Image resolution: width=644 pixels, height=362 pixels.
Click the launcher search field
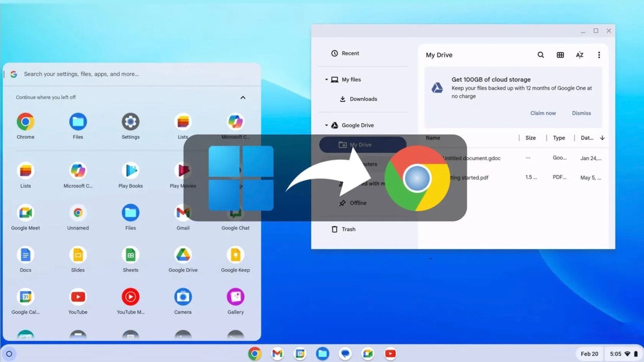click(101, 74)
